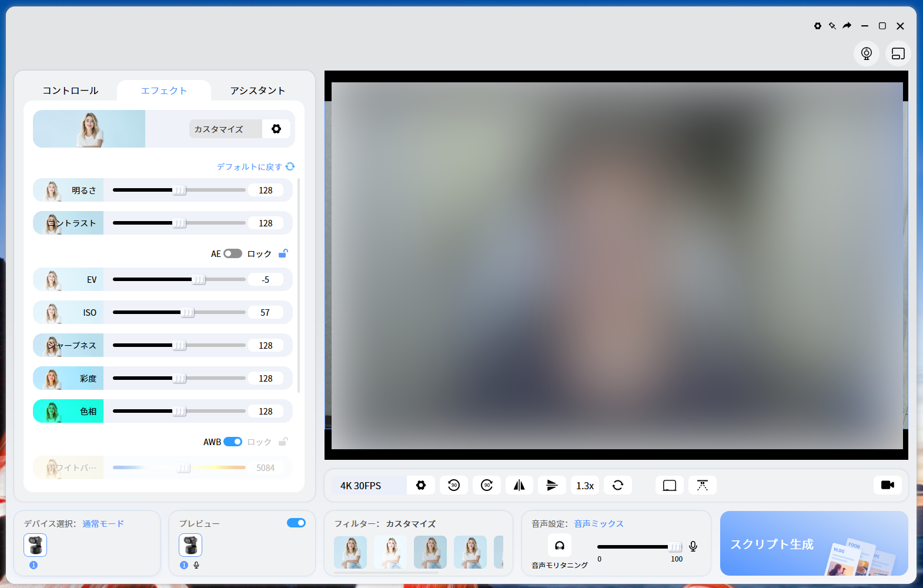Image resolution: width=923 pixels, height=588 pixels.
Task: Select the fourth filter thumbnail
Action: pos(470,552)
